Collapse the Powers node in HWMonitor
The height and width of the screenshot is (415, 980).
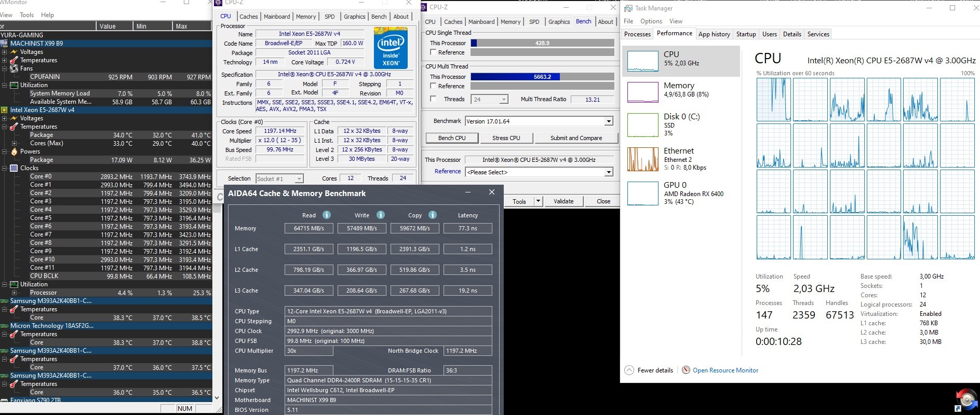(5, 151)
